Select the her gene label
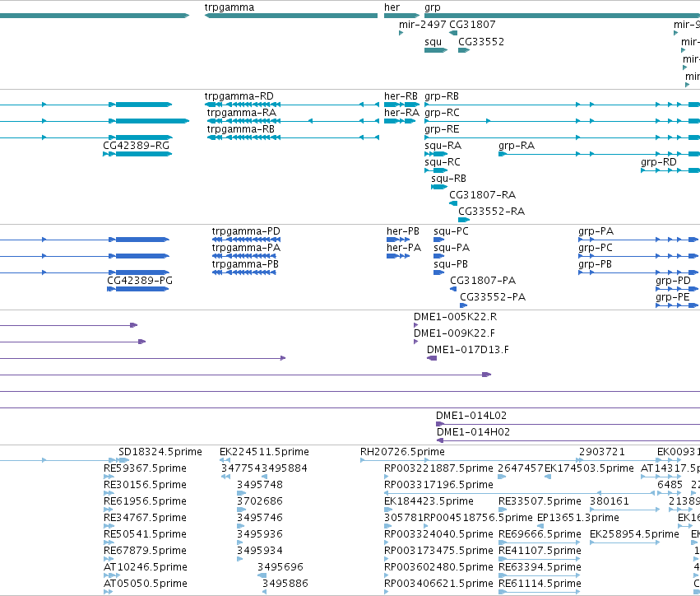 (x=392, y=7)
